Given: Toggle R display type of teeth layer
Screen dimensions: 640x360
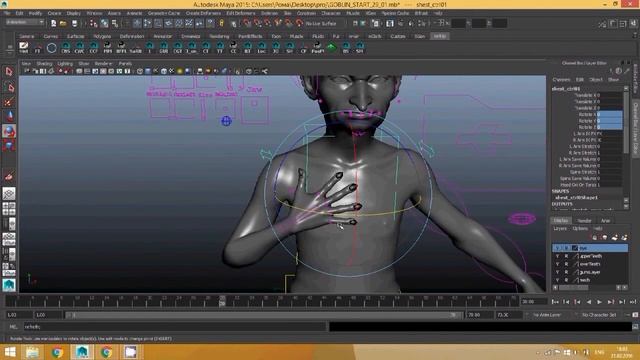Looking at the screenshot, I should click(x=566, y=280).
